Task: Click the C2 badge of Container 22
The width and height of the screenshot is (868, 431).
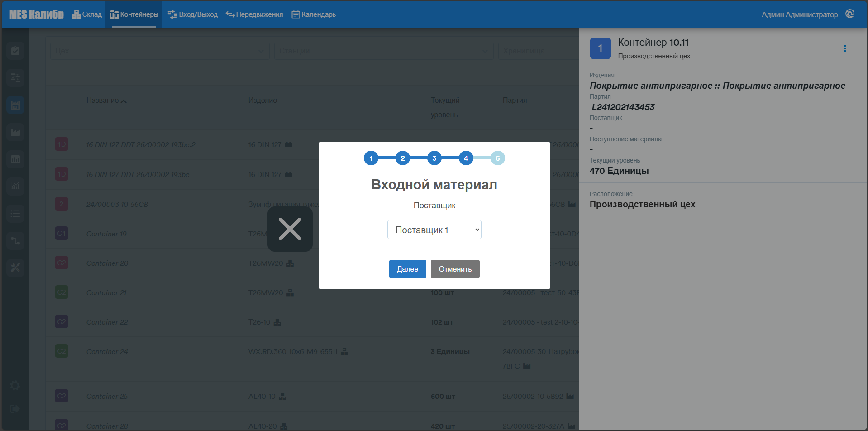Action: 62,322
